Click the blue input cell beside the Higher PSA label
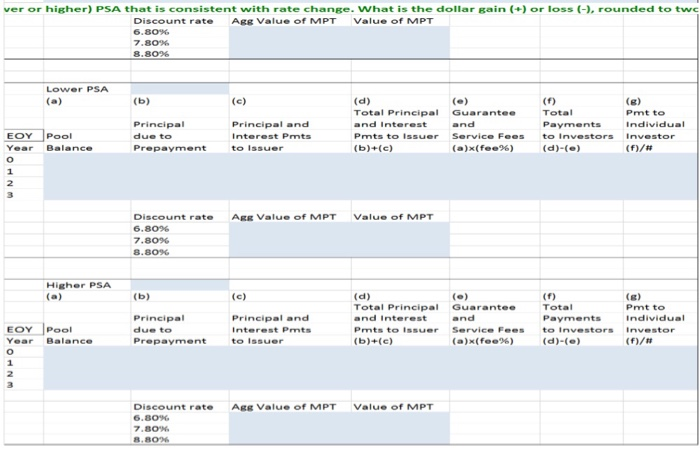Viewport: 700px width, 455px height. (180, 285)
